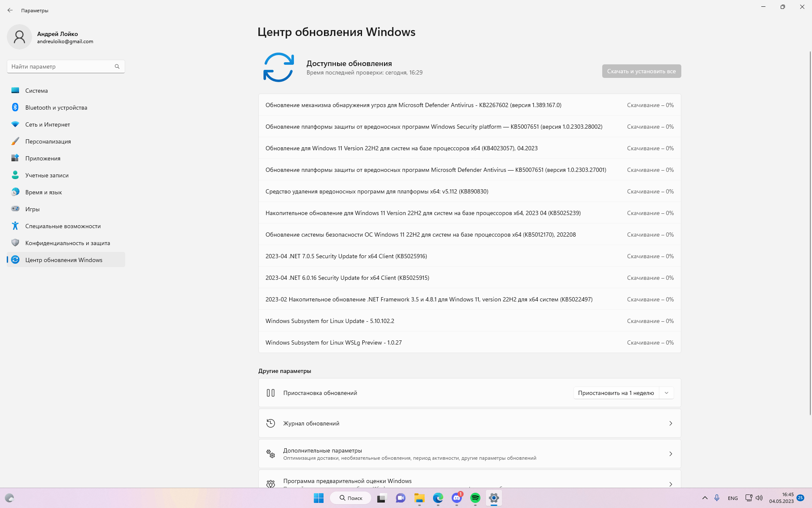
Task: Click the cumulative update KB5025239 row
Action: point(470,213)
